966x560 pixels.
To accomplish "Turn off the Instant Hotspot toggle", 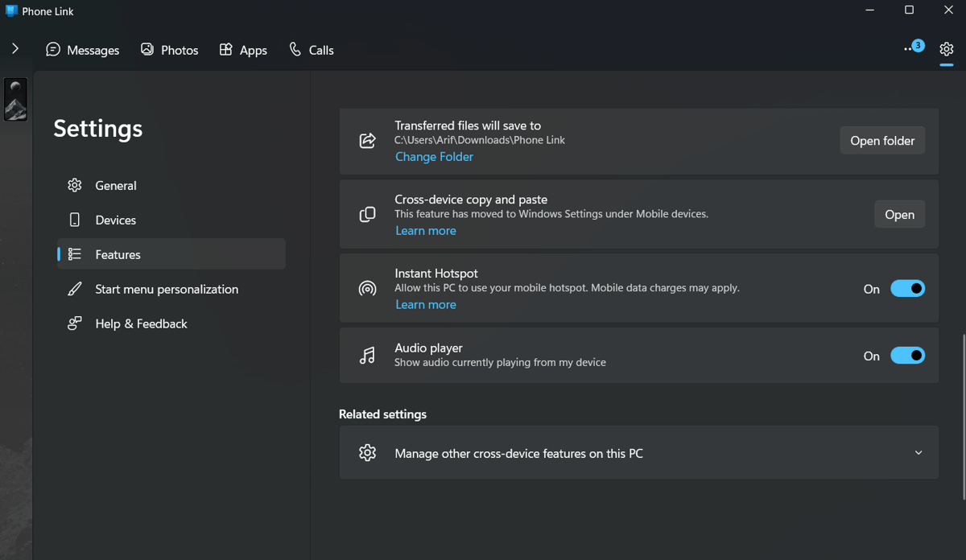I will tap(907, 289).
